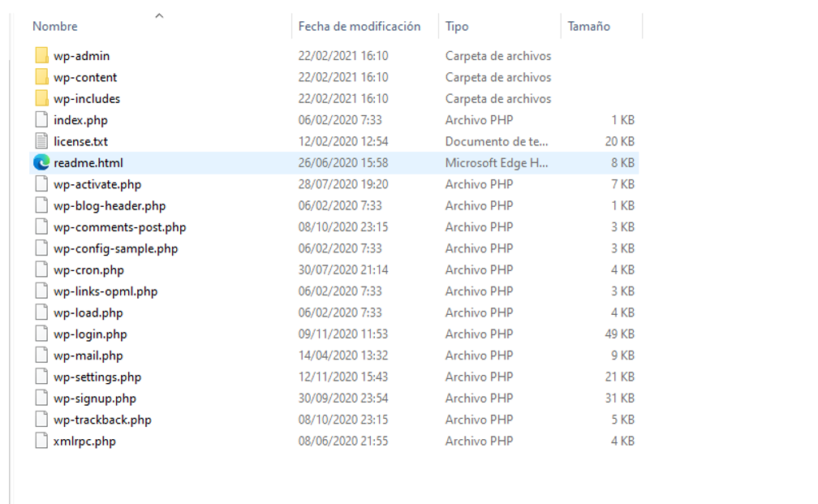Click 'Carpeta de archivos' type of wp-admin
Screen dimensions: 818x504
[x=498, y=56]
